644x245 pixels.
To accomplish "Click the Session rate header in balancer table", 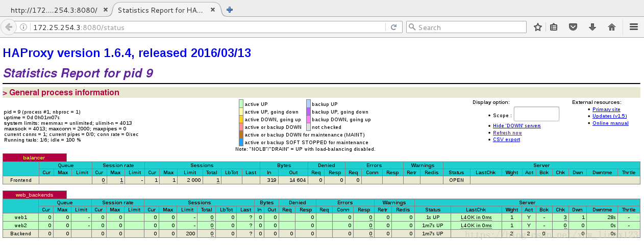I will pos(118,165).
